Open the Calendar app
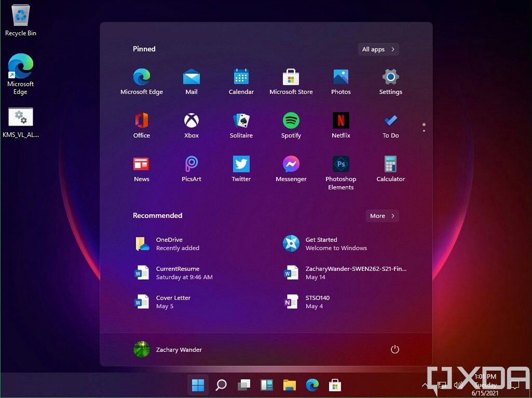 pos(241,81)
